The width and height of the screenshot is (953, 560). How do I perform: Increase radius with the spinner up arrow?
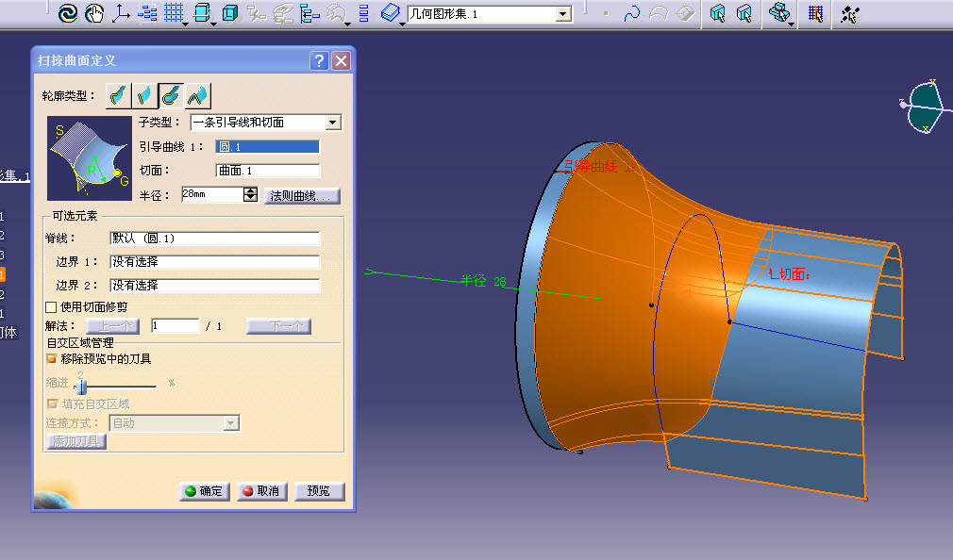(x=250, y=191)
